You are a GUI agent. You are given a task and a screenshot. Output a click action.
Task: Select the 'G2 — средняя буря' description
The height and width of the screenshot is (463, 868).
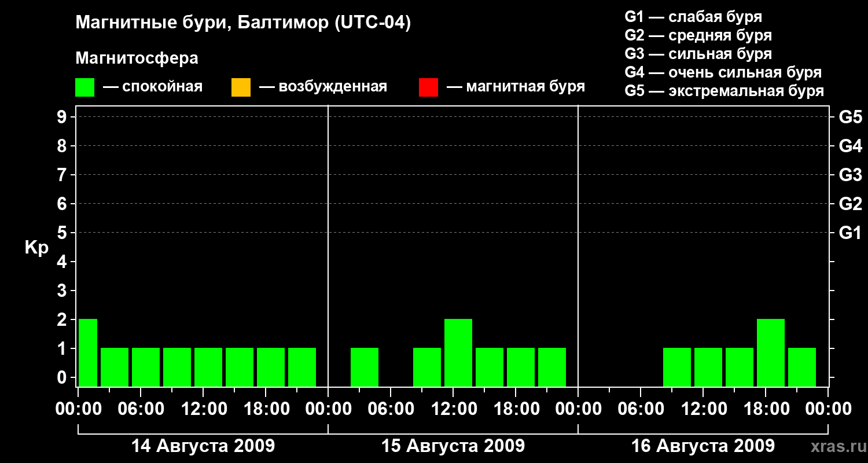[698, 35]
